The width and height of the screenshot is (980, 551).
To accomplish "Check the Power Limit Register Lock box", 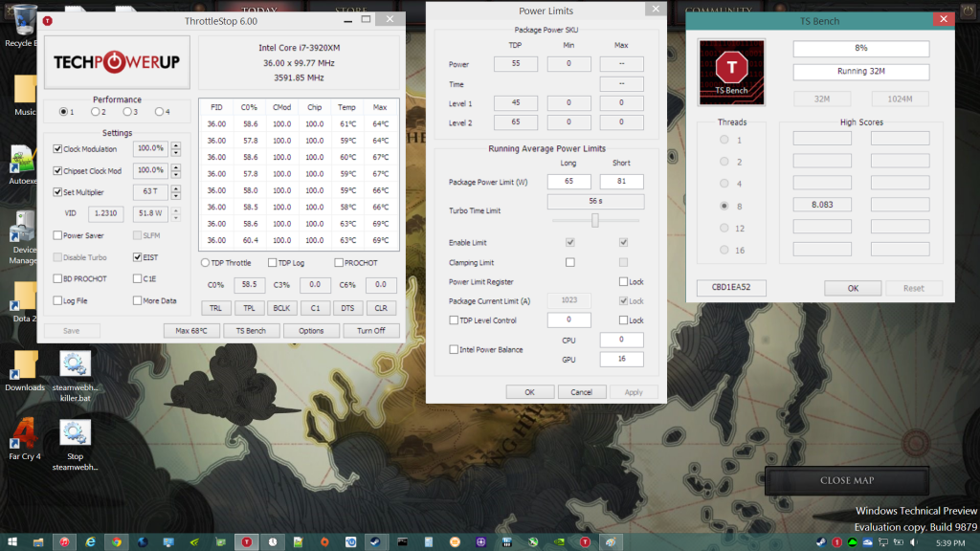I will point(623,282).
